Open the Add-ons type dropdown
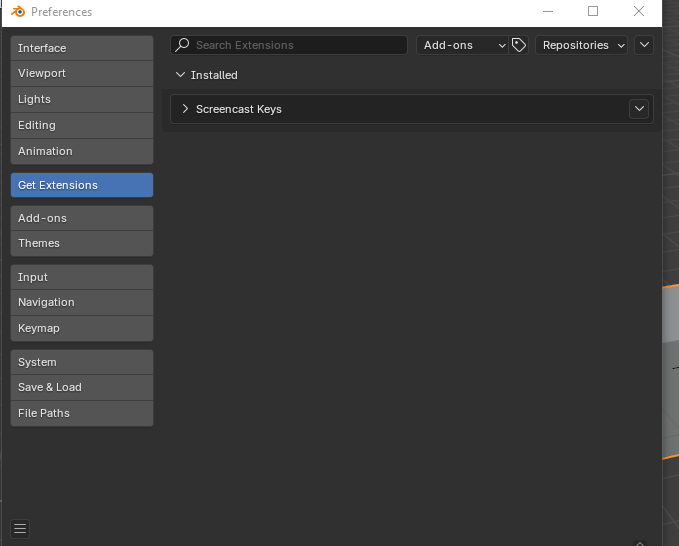The image size is (679, 546). (x=462, y=45)
